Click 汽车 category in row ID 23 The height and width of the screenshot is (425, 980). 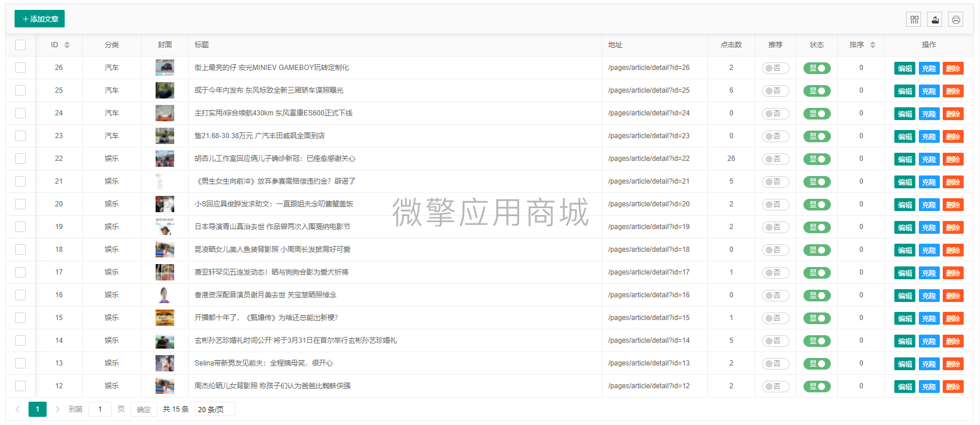[x=112, y=136]
